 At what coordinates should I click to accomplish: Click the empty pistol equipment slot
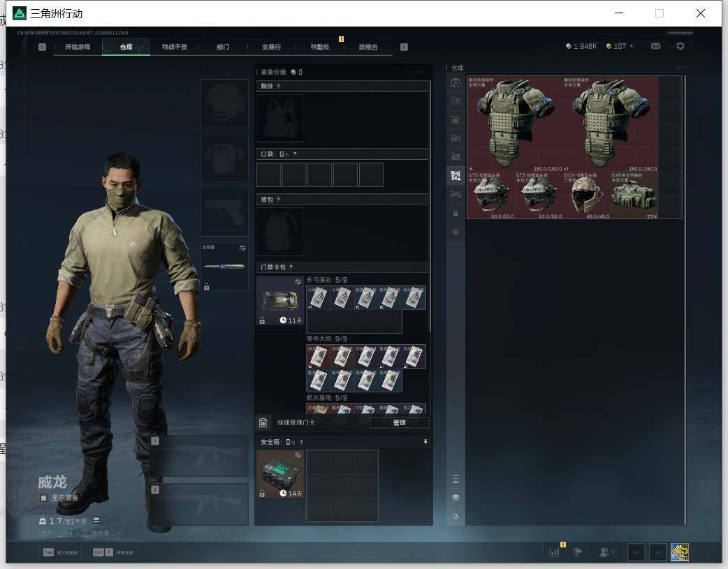coord(224,212)
